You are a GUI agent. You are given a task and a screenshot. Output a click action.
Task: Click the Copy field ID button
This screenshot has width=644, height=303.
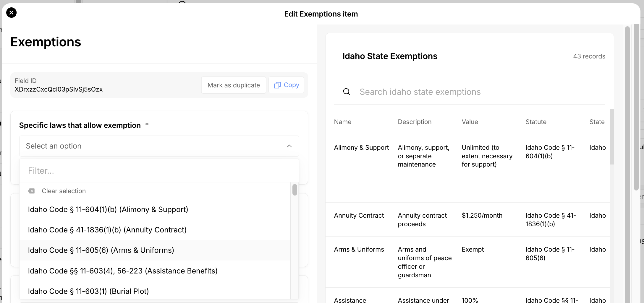click(x=286, y=85)
